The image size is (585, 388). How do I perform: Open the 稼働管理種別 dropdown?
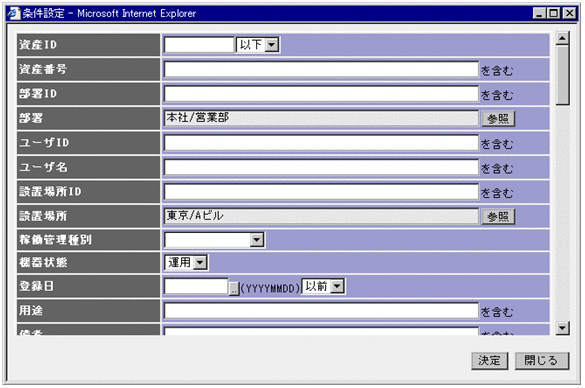[x=214, y=240]
